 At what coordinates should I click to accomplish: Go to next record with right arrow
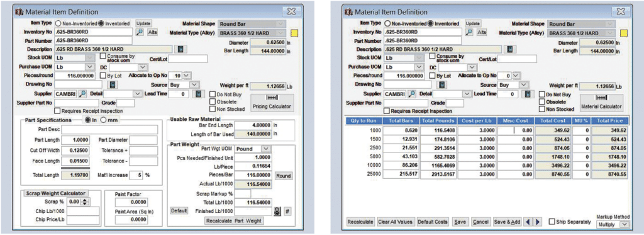click(538, 222)
